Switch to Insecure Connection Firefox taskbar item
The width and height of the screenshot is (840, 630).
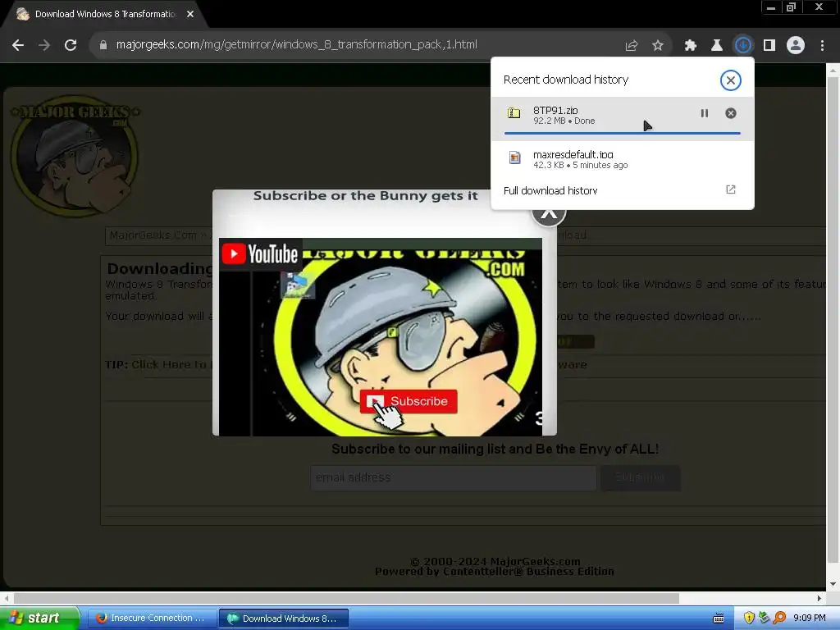tap(151, 619)
